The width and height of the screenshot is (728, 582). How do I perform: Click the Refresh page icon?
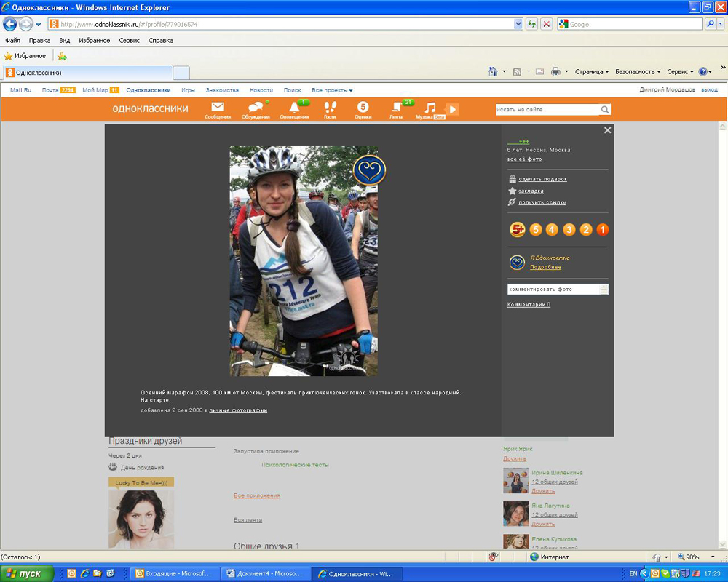(531, 24)
